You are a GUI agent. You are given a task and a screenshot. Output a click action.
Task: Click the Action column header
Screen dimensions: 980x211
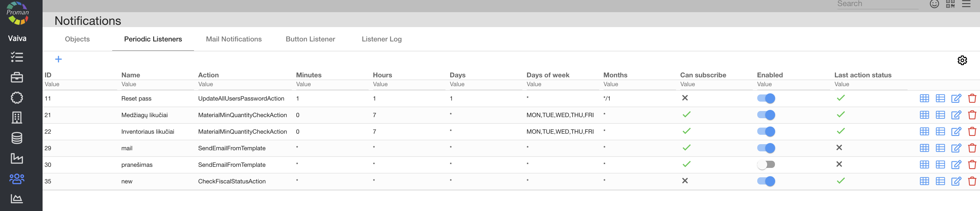tap(208, 75)
